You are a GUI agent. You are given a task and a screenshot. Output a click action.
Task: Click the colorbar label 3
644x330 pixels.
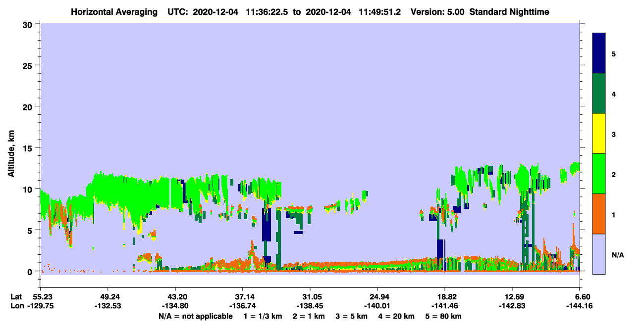614,134
